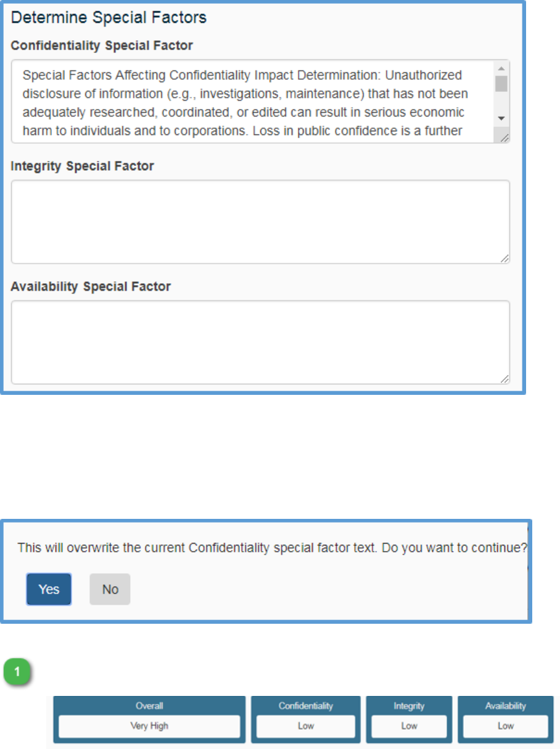Click the Availability text area resize handle
The width and height of the screenshot is (560, 749).
pyautogui.click(x=505, y=379)
